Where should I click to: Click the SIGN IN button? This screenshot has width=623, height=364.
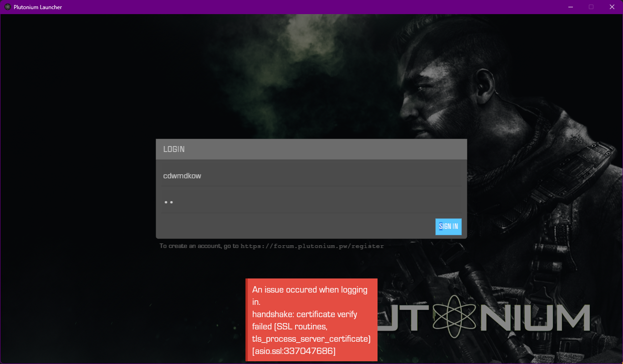tap(448, 227)
